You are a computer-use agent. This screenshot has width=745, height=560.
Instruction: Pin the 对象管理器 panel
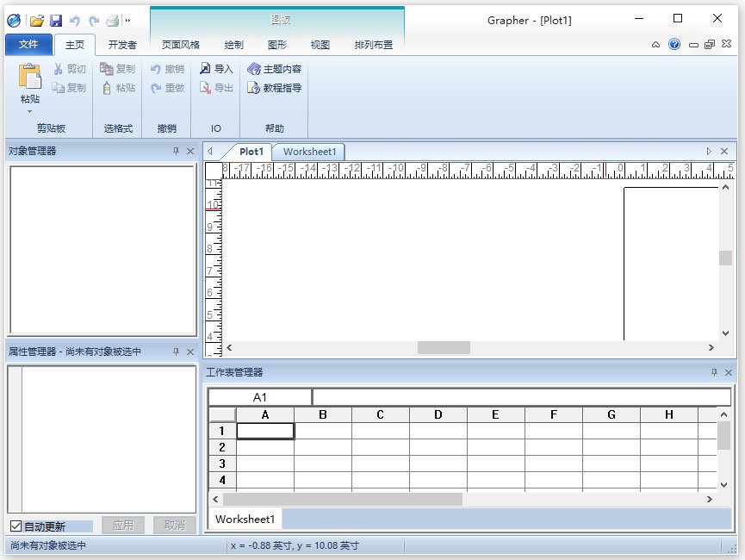tap(176, 151)
